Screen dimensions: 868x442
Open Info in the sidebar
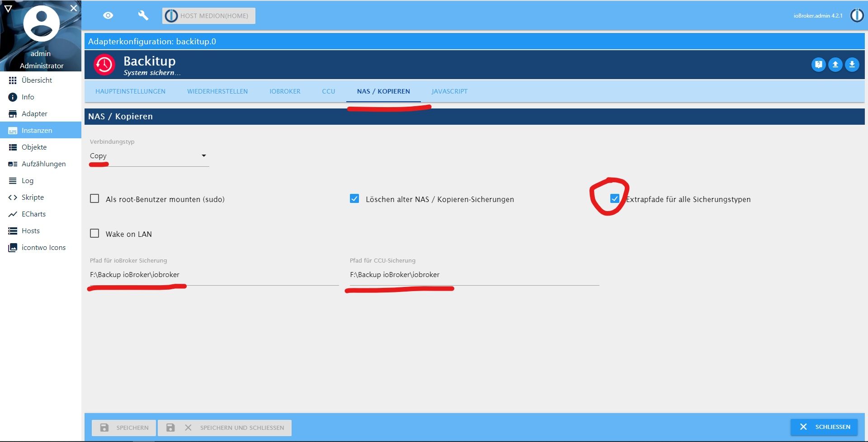pos(41,97)
